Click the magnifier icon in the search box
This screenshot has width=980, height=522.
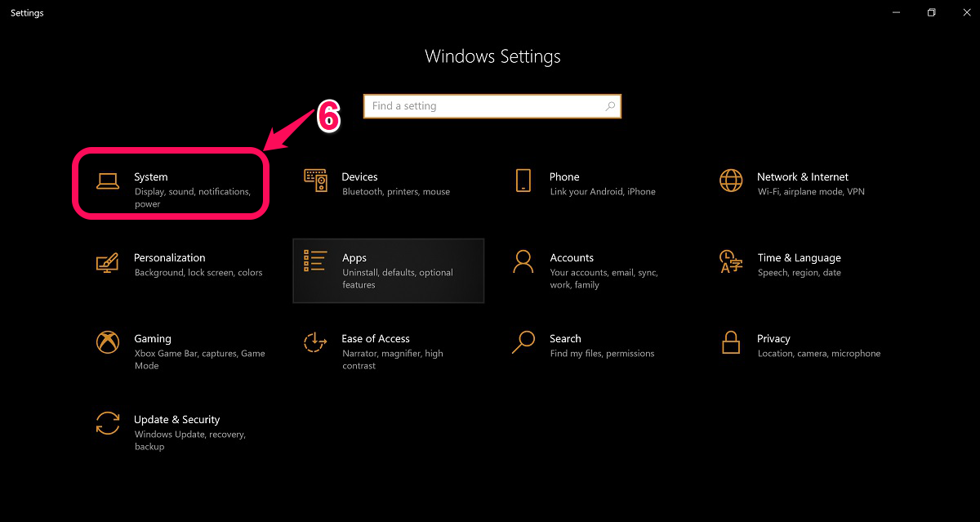click(x=609, y=106)
